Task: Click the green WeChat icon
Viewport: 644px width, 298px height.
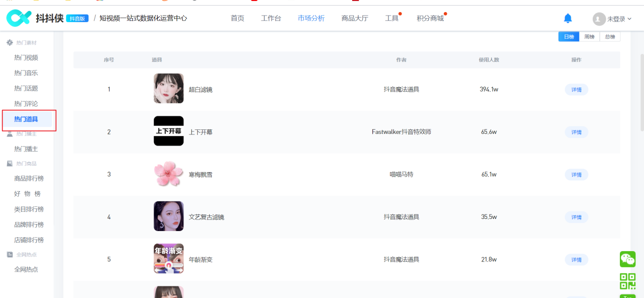Action: click(x=627, y=259)
